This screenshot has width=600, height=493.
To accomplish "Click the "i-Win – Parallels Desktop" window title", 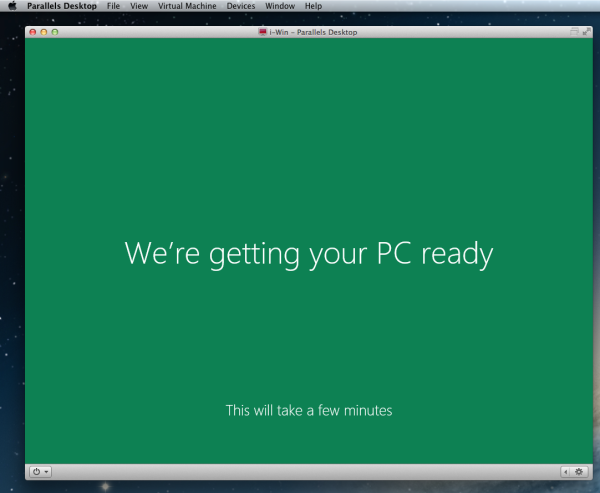I will click(313, 32).
